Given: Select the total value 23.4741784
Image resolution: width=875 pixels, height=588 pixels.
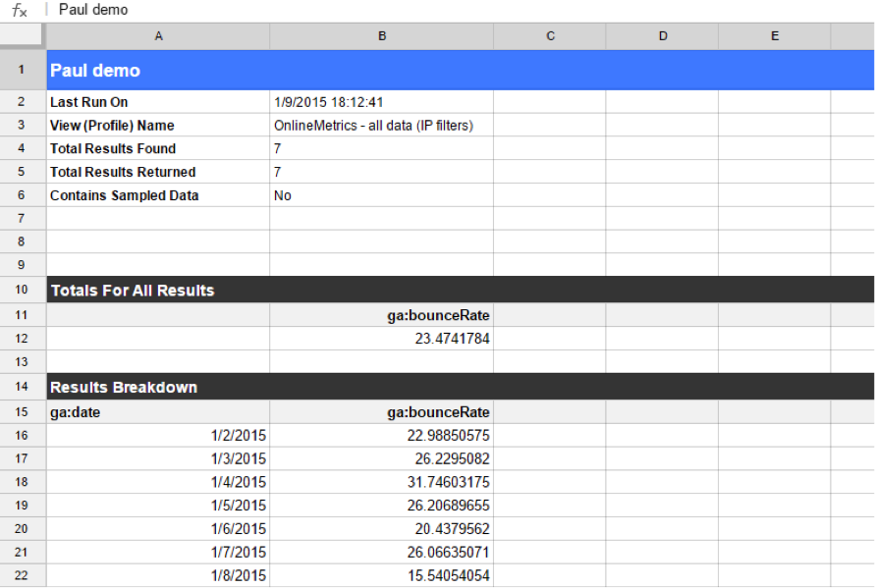Looking at the screenshot, I should point(382,339).
